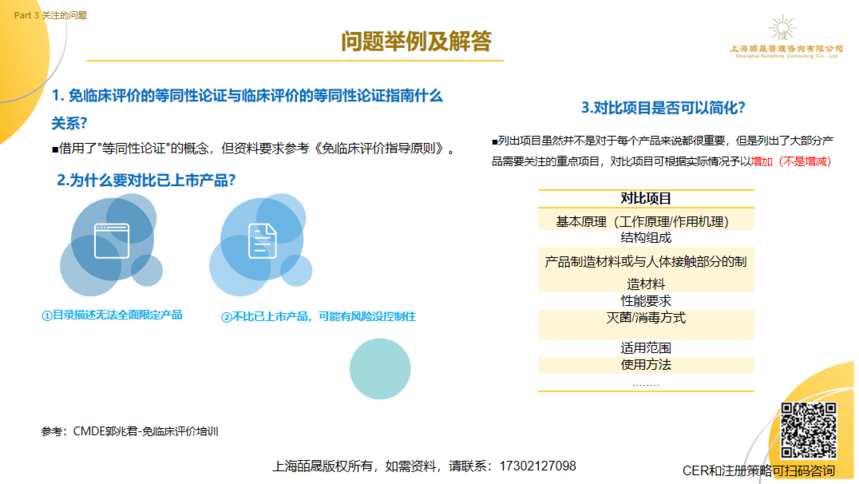Click the table header 对比项目
This screenshot has height=484, width=859.
(x=646, y=198)
